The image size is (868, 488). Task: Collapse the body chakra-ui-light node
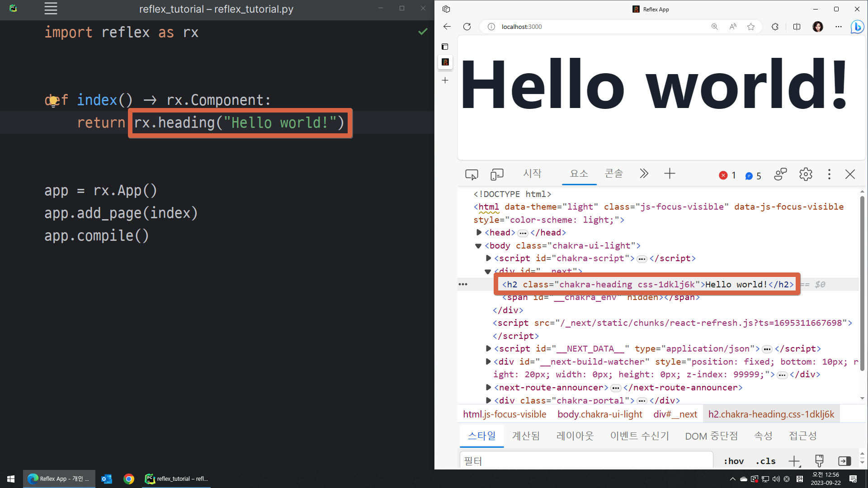point(478,246)
